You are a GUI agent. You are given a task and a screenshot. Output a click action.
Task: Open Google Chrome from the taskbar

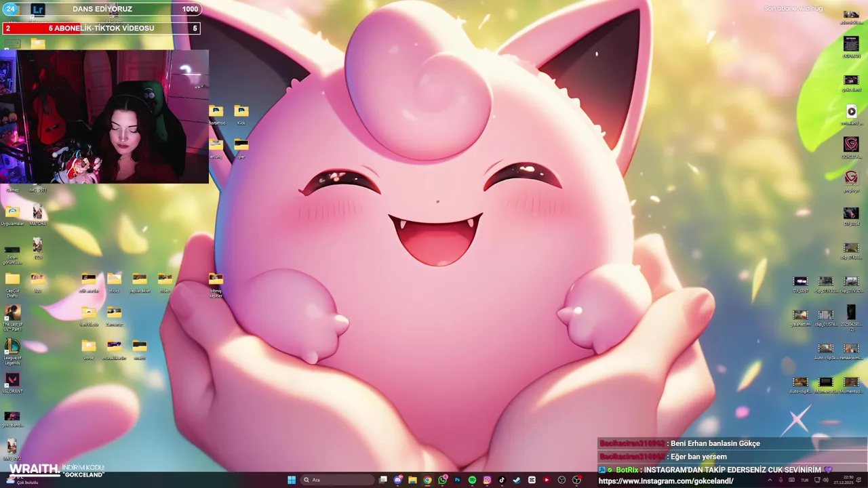tap(427, 480)
